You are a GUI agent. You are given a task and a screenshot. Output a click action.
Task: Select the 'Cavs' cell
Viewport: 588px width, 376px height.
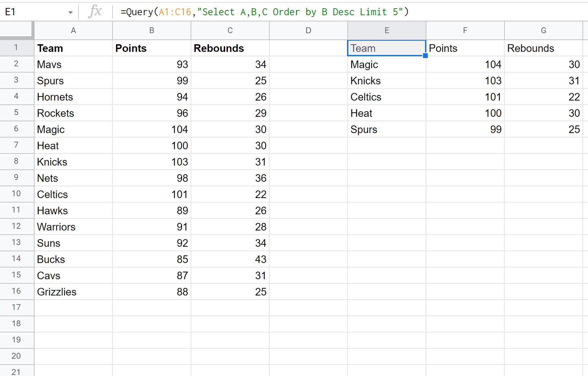[x=74, y=275]
